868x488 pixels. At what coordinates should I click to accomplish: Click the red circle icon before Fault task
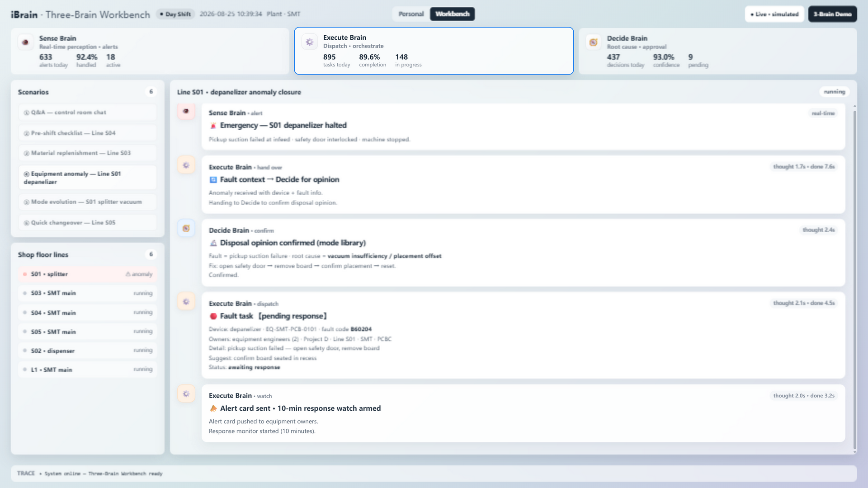213,316
